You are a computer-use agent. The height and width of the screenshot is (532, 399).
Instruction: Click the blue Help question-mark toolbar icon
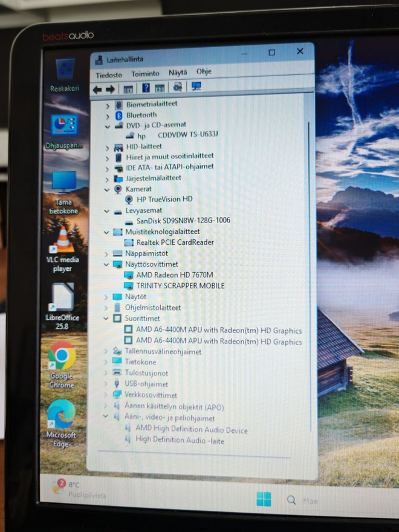tap(146, 88)
